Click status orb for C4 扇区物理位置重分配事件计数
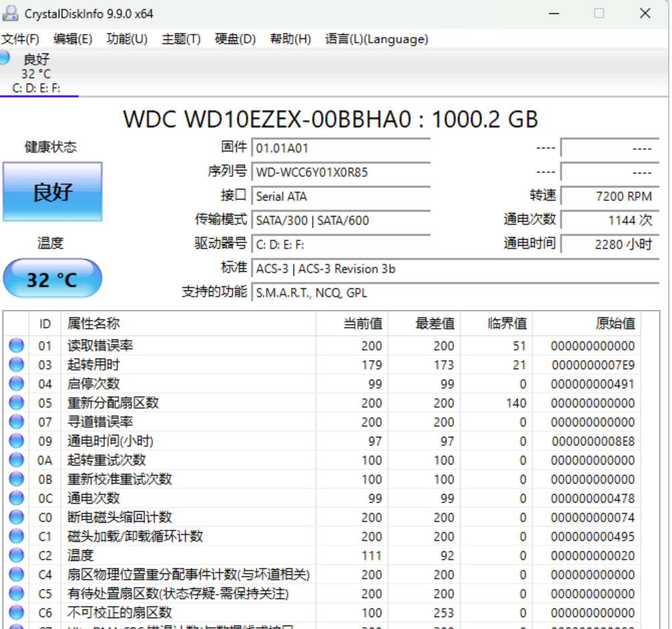Viewport: 672px width, 629px height. (16, 574)
